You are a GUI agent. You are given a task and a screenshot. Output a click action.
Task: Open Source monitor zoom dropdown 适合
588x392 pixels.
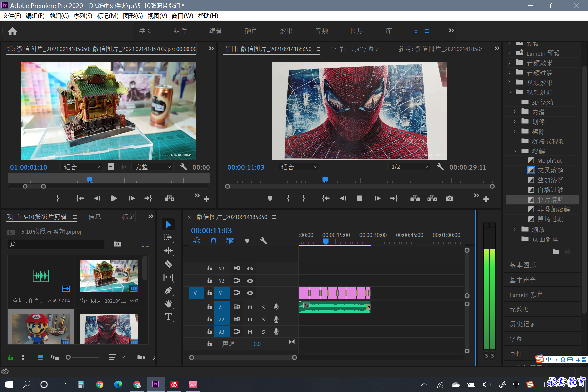(x=82, y=167)
